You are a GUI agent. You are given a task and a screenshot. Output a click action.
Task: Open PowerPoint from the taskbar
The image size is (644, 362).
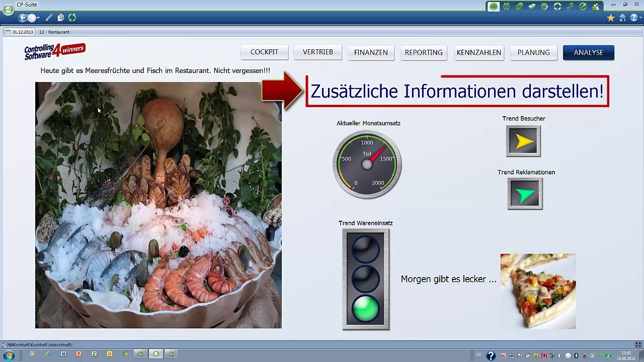[x=78, y=354]
